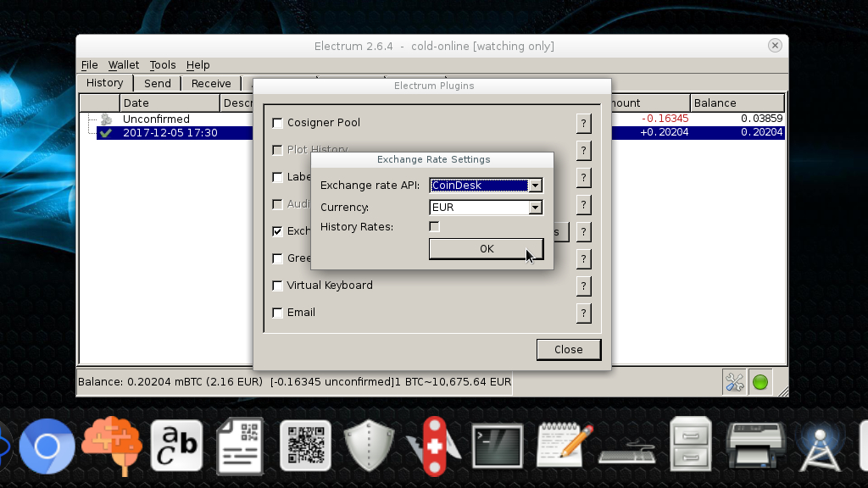Check the History Rates checkbox
868x488 pixels.
pos(435,227)
